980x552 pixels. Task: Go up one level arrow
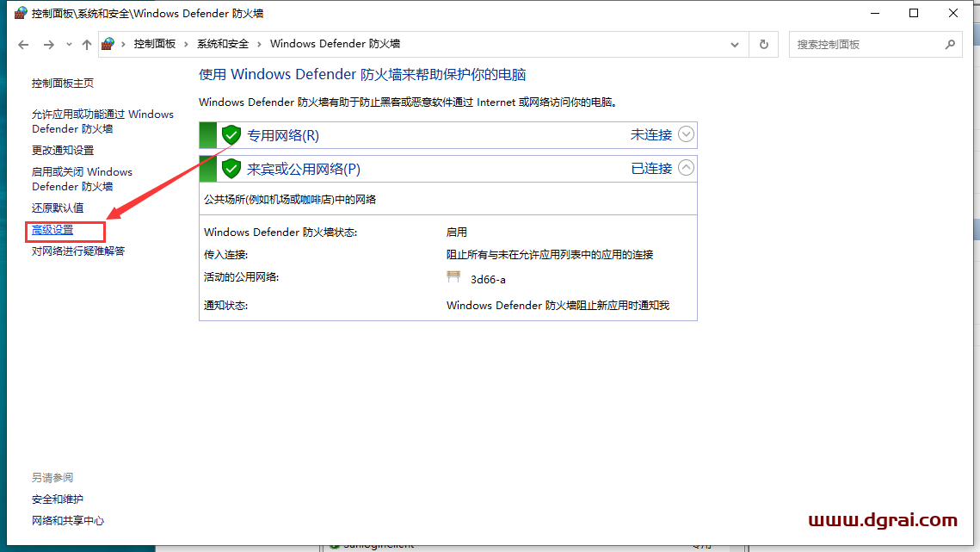[x=87, y=45]
